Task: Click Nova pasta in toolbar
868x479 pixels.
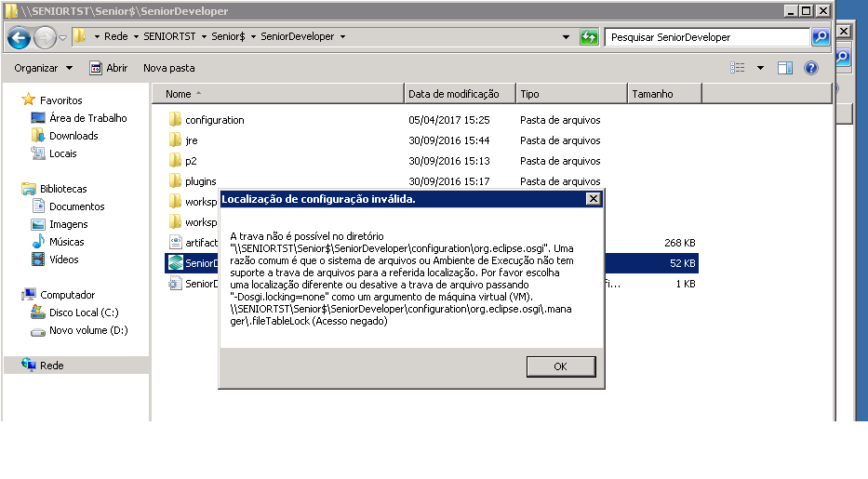Action: (168, 68)
